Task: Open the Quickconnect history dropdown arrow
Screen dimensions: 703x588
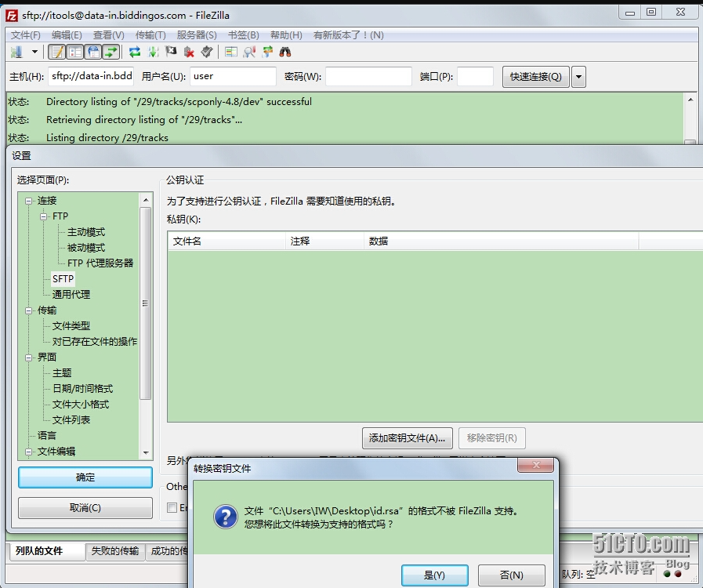Action: tap(578, 77)
